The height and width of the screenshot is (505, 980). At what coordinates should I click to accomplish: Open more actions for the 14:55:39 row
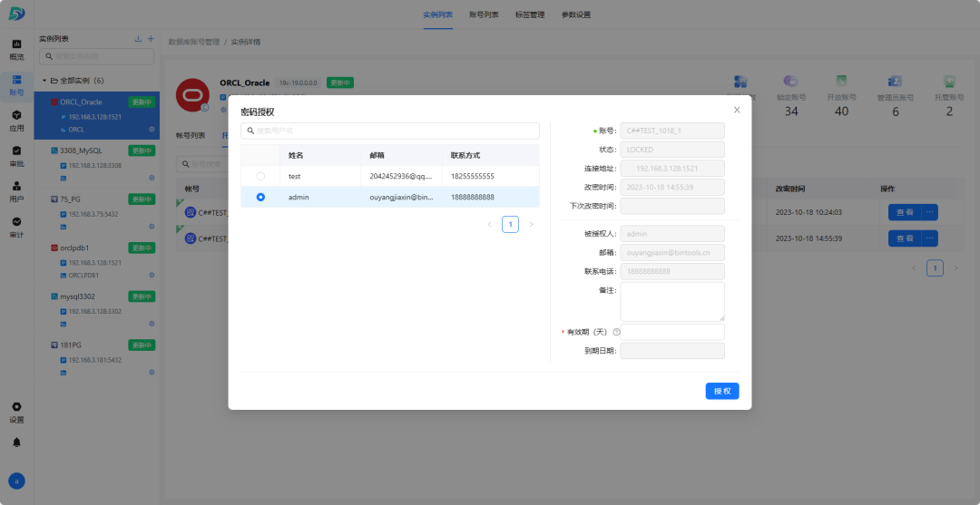930,238
